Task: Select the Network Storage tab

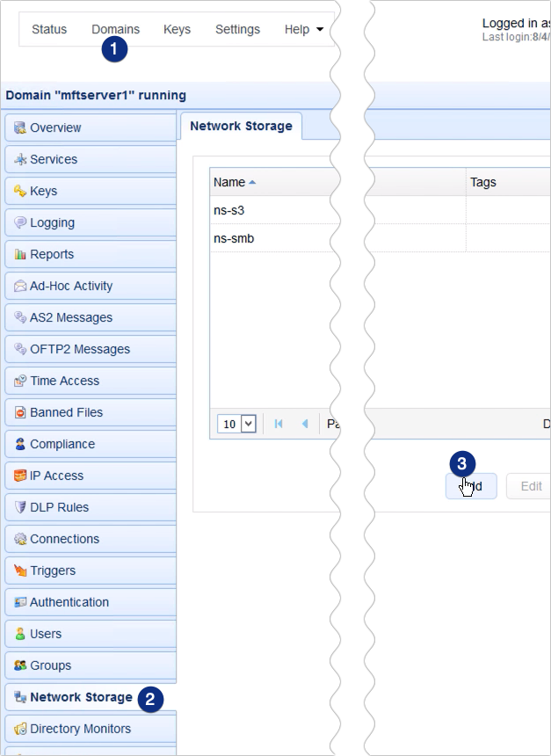Action: coord(241,126)
